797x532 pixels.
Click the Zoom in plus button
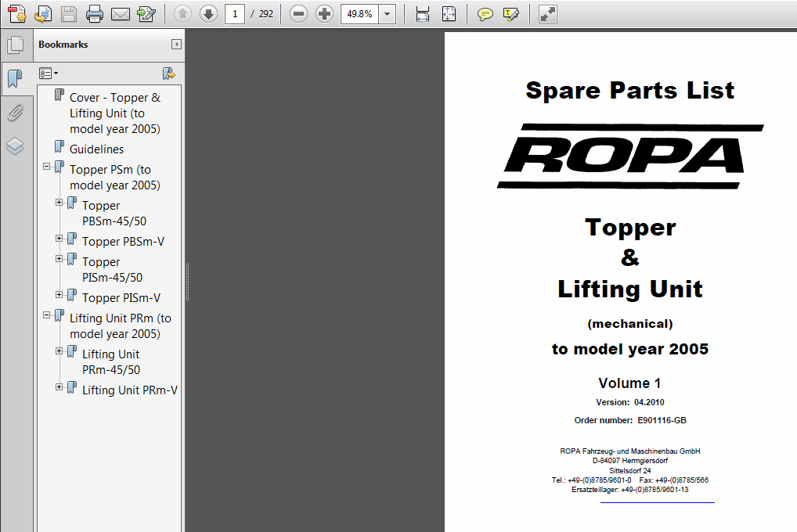pyautogui.click(x=324, y=14)
